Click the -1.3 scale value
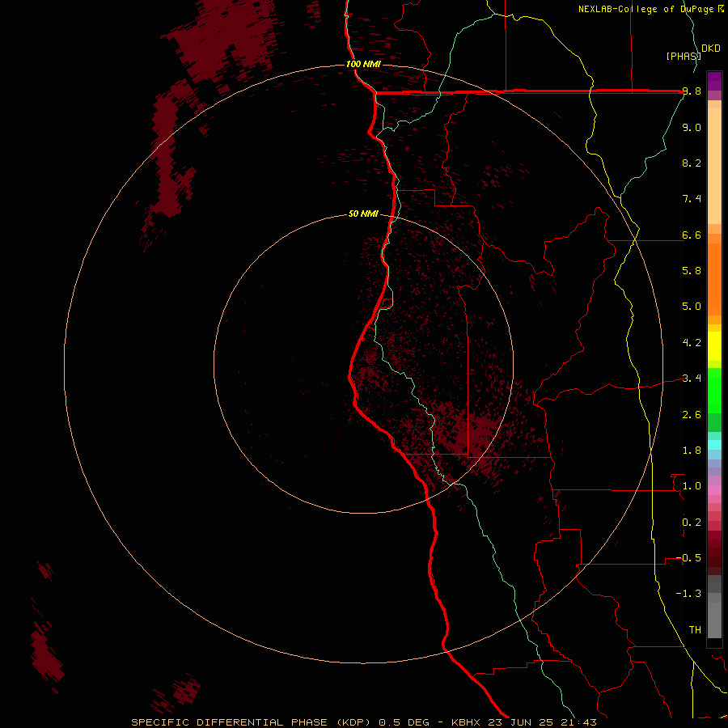Screen dimensions: 728x728 point(688,594)
